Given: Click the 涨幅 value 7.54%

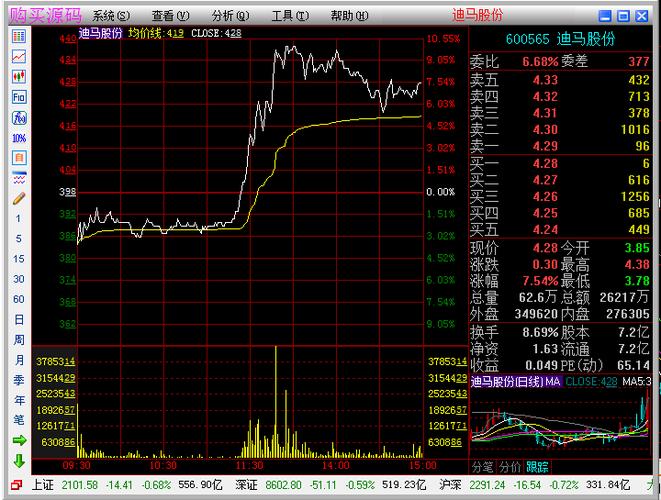Looking at the screenshot, I should [540, 281].
